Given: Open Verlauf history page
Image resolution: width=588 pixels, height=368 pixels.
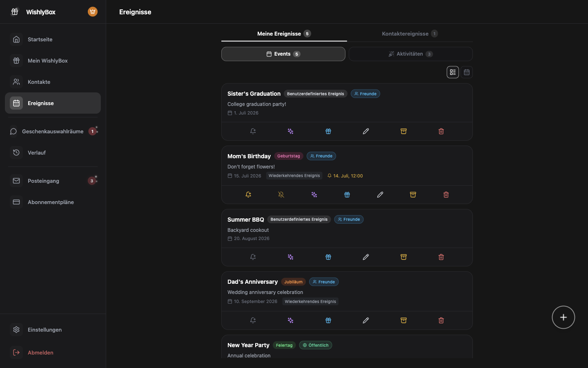Looking at the screenshot, I should point(53,153).
